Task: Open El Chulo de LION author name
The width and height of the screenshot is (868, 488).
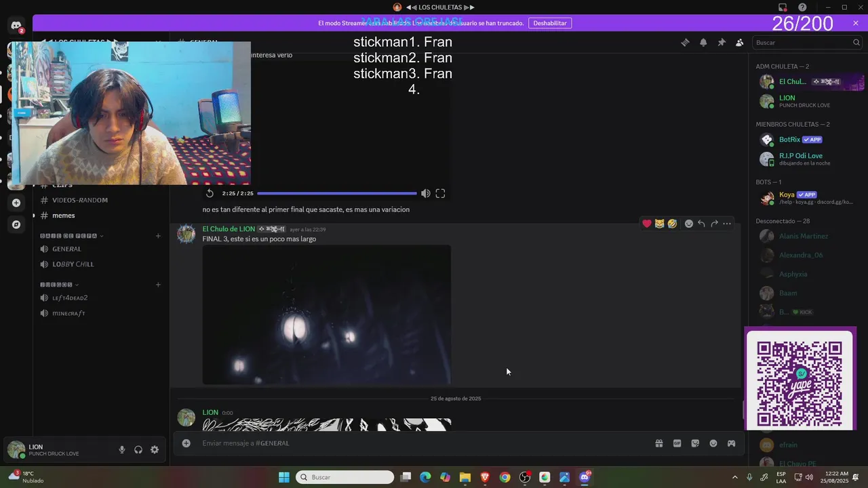Action: [x=229, y=229]
